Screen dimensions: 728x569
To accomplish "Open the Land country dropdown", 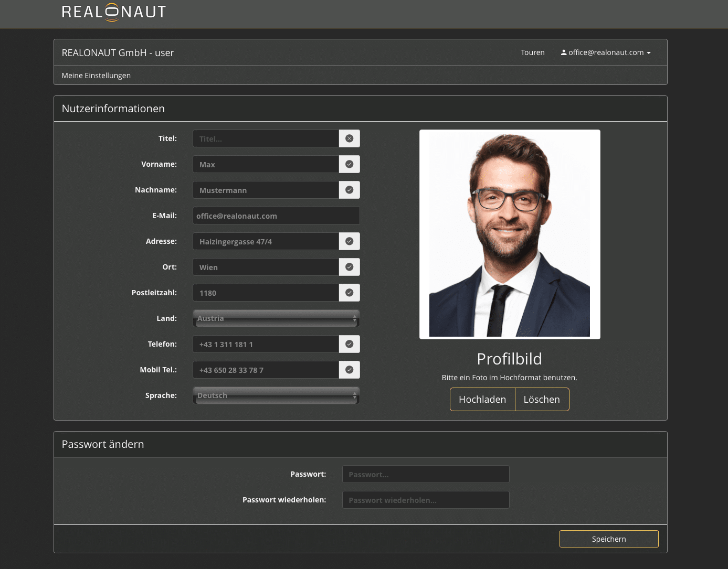I will click(x=276, y=318).
